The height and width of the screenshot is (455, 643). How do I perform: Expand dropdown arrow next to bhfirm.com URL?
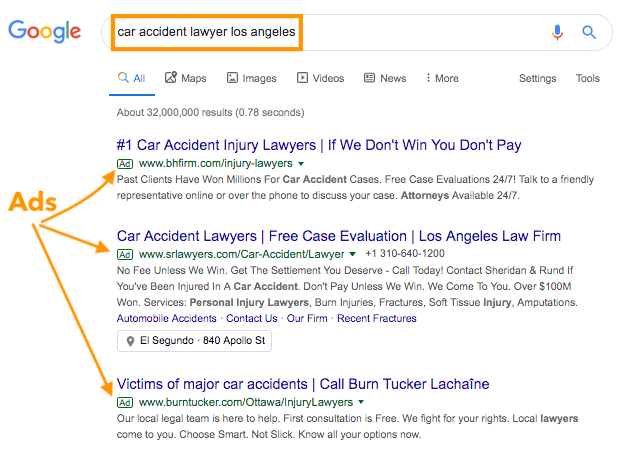301,164
